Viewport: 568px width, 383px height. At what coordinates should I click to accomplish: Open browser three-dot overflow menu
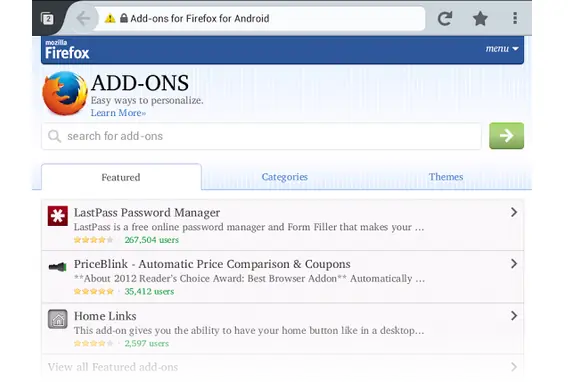coord(515,18)
